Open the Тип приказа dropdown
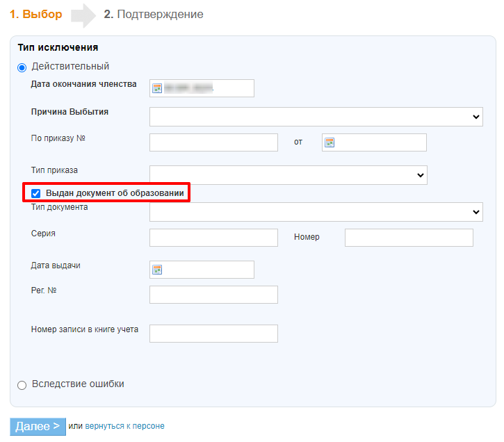 [x=288, y=175]
